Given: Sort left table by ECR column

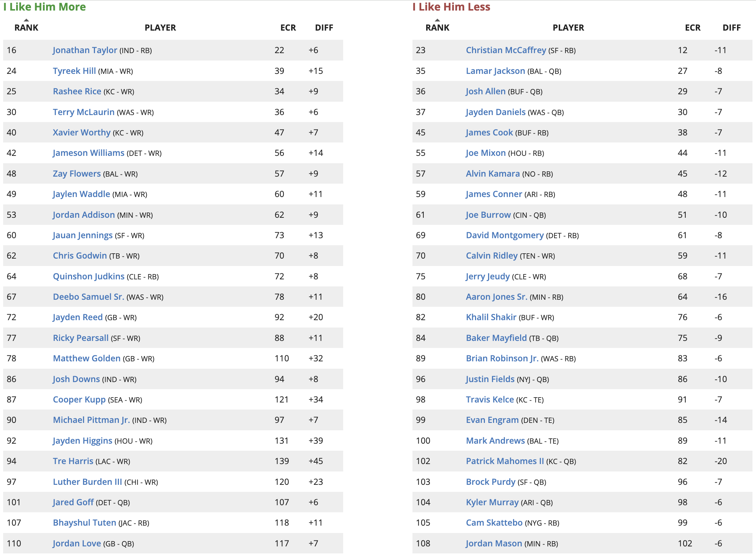Looking at the screenshot, I should tap(288, 28).
